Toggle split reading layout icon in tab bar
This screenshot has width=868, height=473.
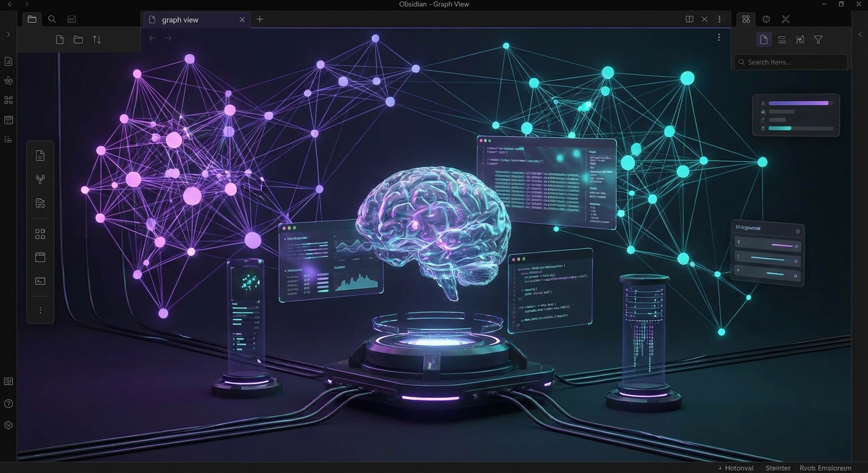(689, 19)
